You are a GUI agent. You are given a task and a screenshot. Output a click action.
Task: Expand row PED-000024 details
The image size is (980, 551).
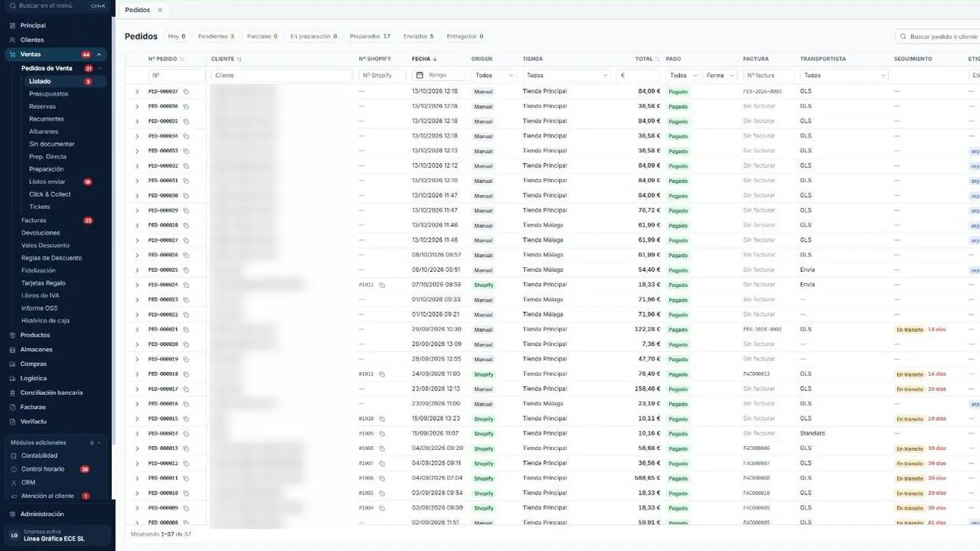point(137,285)
